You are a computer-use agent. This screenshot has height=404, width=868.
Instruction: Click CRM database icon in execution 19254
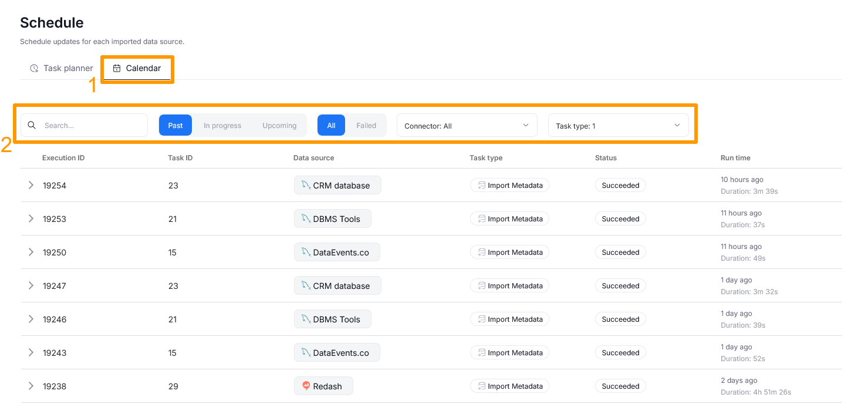(x=306, y=185)
